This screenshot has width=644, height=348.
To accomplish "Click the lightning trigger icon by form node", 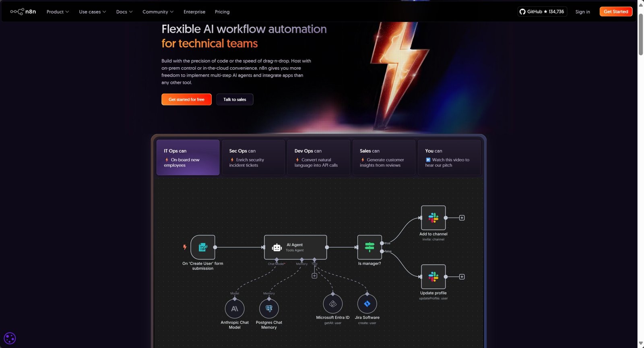I will point(185,247).
